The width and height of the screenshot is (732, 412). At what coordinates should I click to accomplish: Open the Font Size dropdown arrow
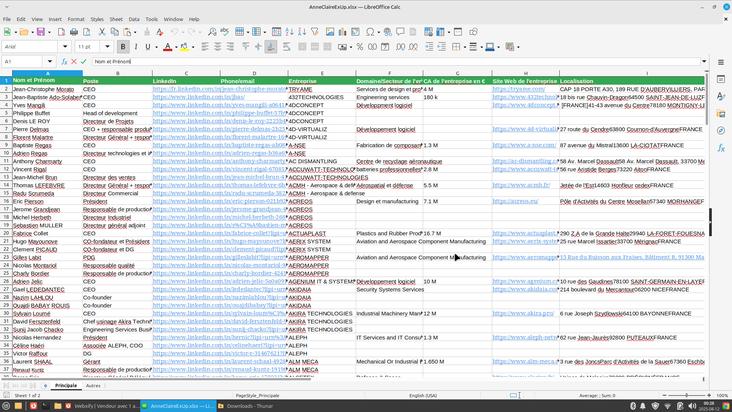(x=107, y=47)
